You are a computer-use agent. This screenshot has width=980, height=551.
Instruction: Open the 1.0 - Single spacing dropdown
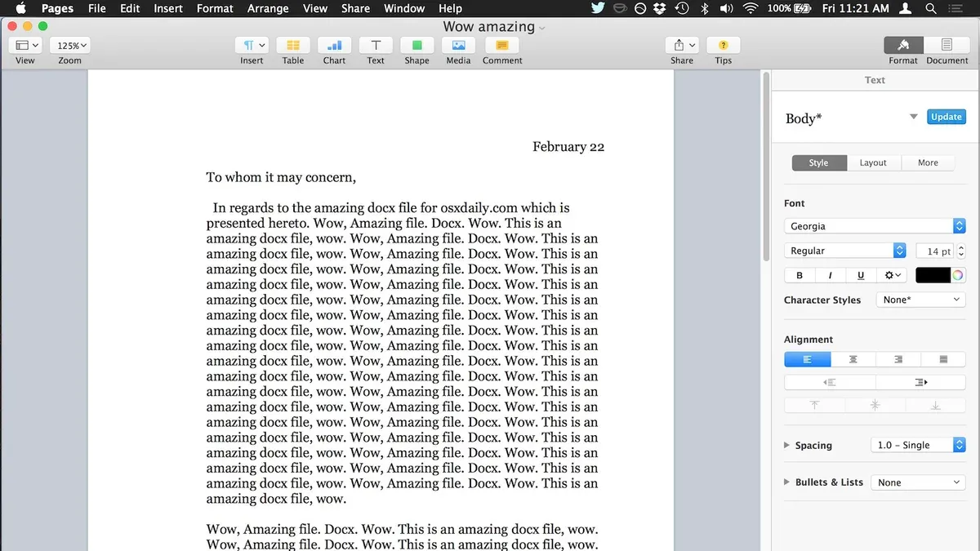coord(919,445)
